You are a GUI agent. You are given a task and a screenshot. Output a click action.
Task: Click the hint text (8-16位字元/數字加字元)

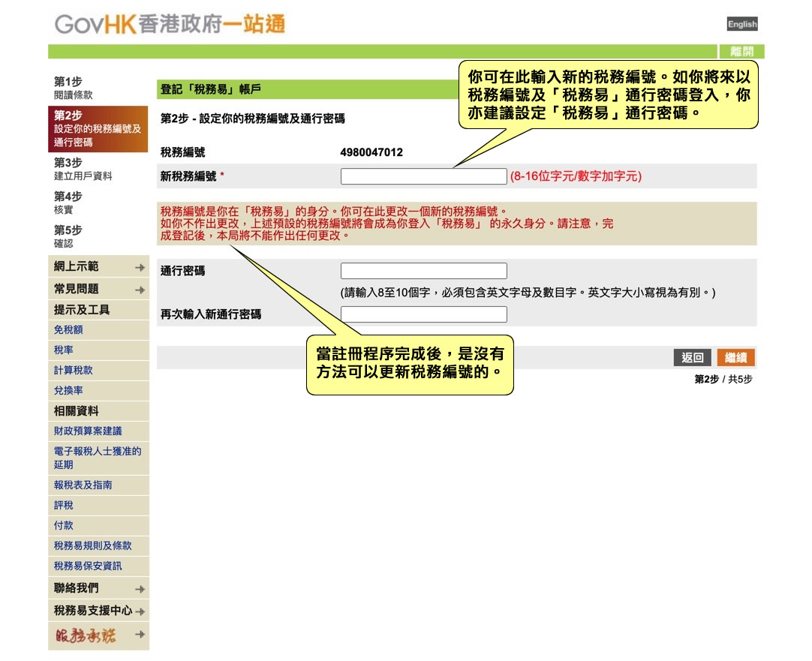(x=576, y=176)
